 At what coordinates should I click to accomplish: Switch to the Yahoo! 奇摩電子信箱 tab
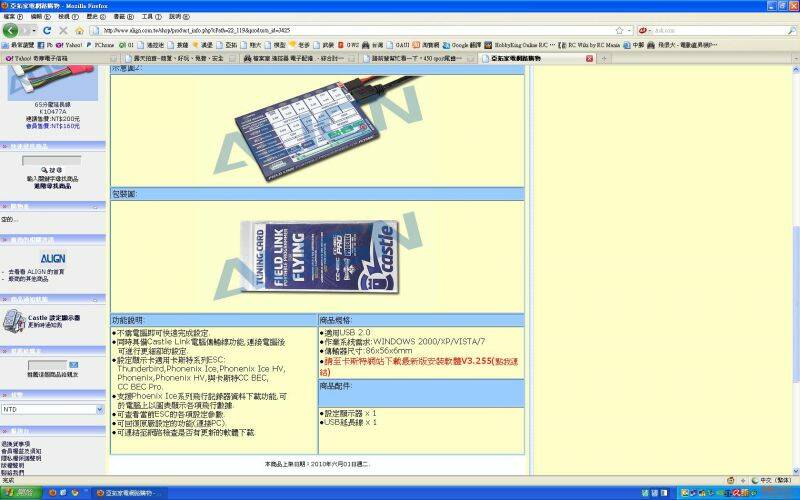pyautogui.click(x=59, y=59)
